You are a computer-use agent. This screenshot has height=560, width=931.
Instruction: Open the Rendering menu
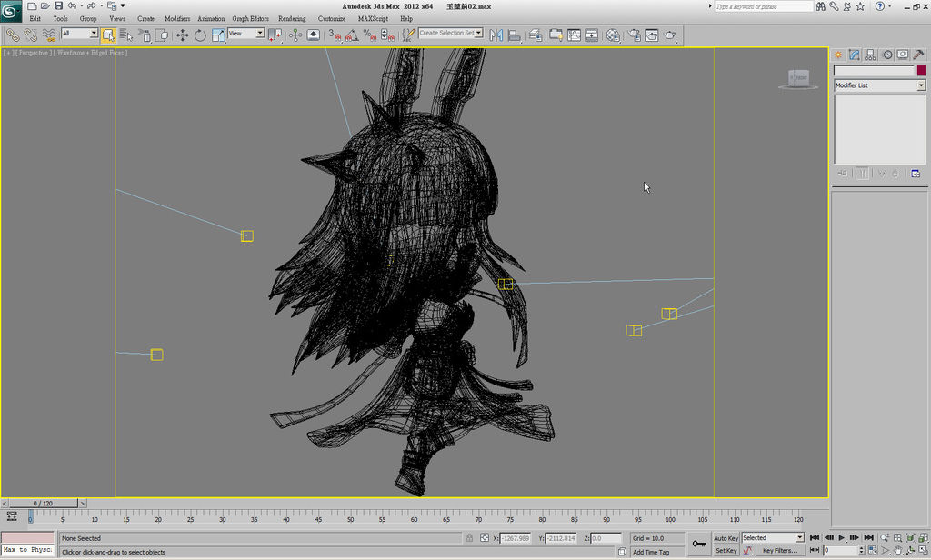[292, 18]
